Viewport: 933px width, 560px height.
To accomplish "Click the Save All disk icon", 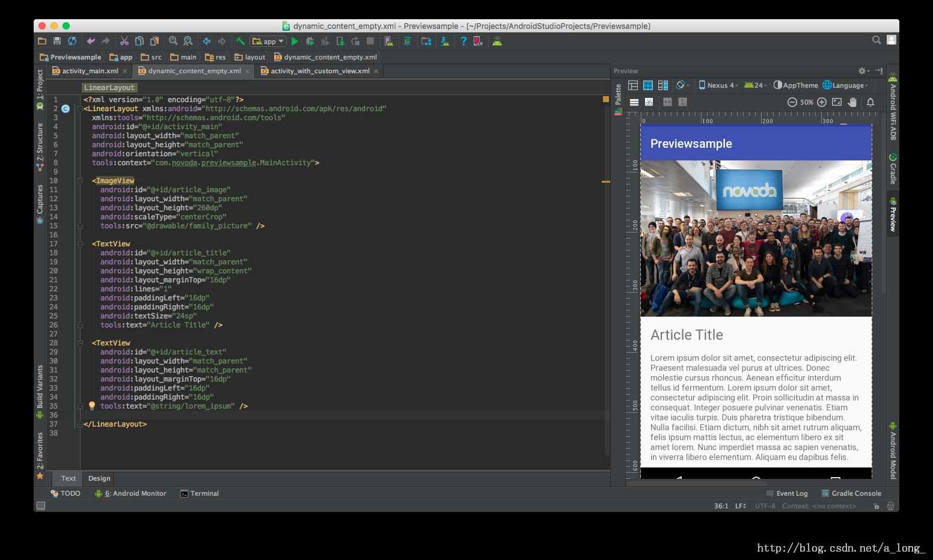I will [x=57, y=41].
